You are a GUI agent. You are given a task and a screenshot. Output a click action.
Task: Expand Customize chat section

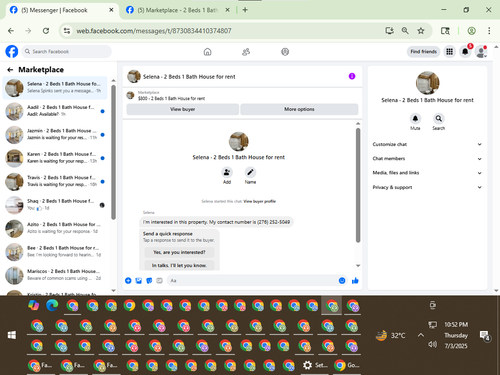[427, 144]
